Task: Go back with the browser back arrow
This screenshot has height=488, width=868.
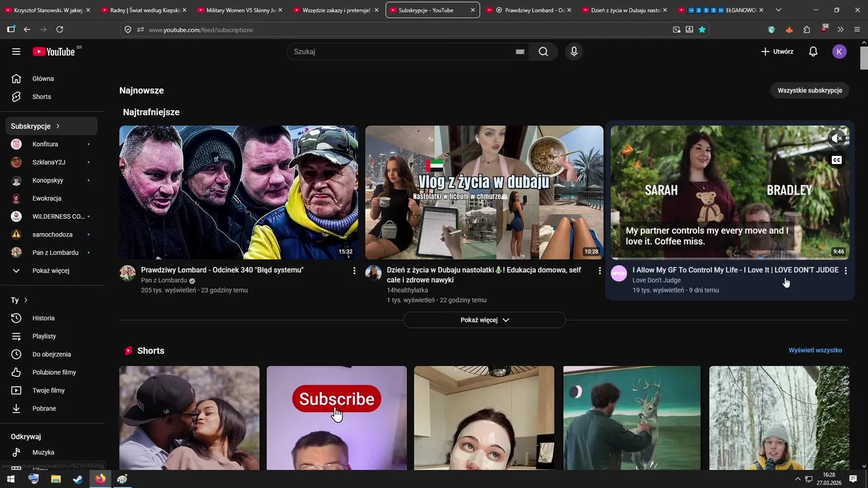Action: (27, 30)
